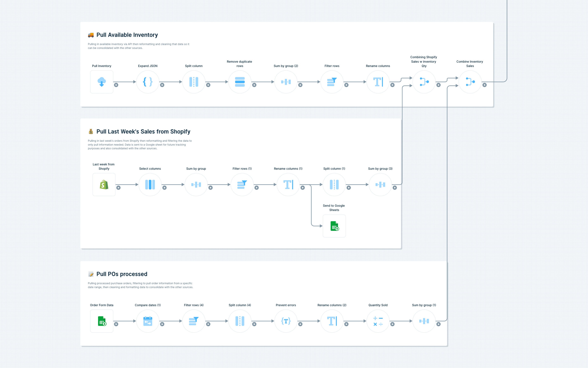Click the Pull POs processed card title
Viewport: 588px width, 368px height.
tap(122, 274)
